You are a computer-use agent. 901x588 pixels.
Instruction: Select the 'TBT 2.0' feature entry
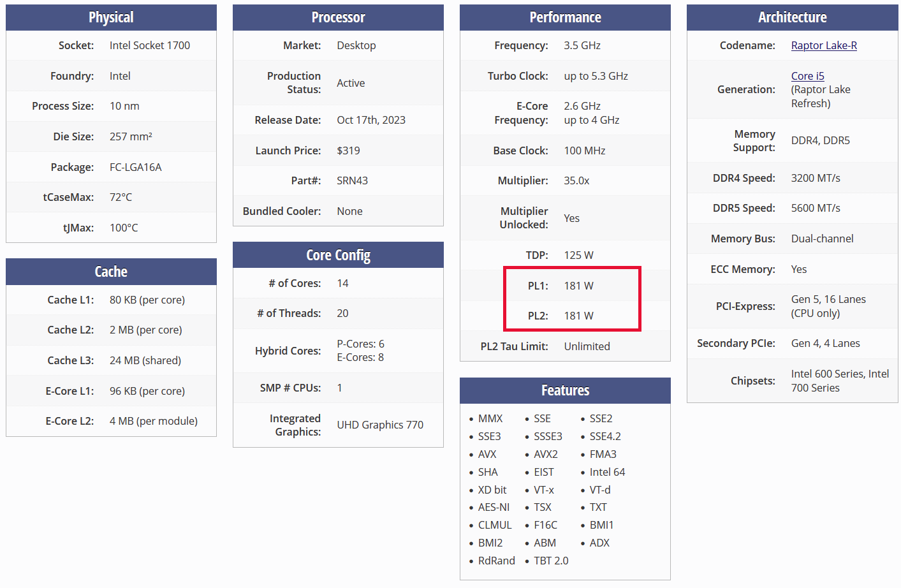point(551,561)
